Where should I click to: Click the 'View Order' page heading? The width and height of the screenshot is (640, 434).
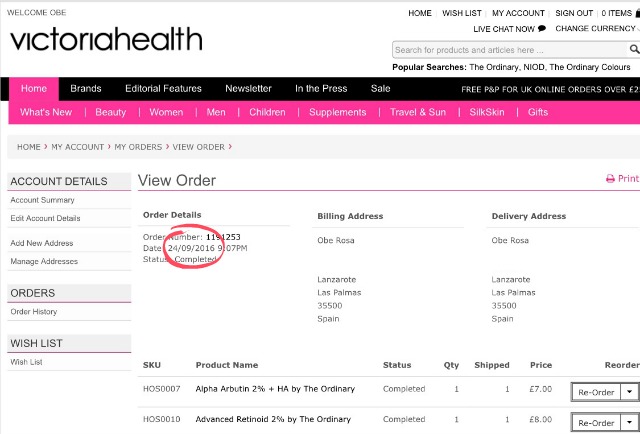coord(177,180)
